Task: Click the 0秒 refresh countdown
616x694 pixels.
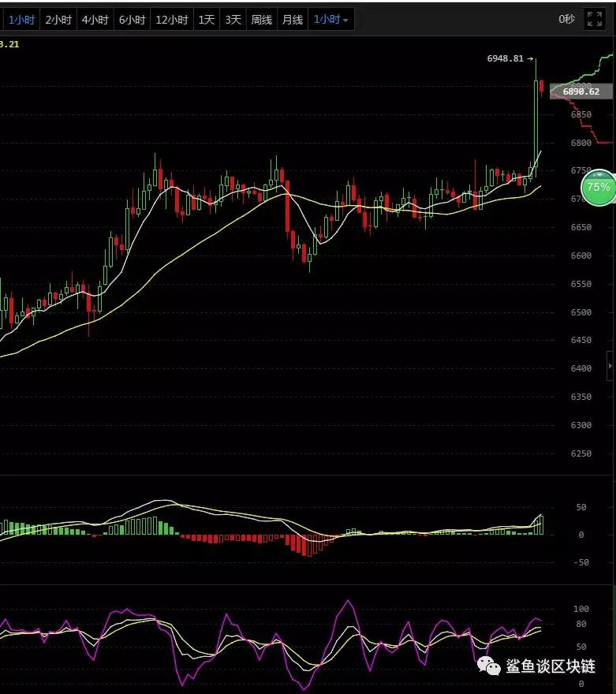Action: 566,19
